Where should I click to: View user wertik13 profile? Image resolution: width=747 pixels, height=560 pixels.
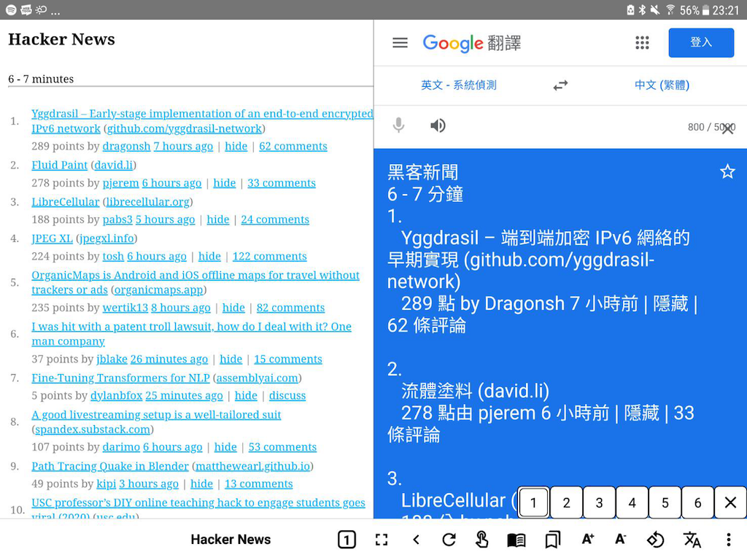tap(125, 308)
